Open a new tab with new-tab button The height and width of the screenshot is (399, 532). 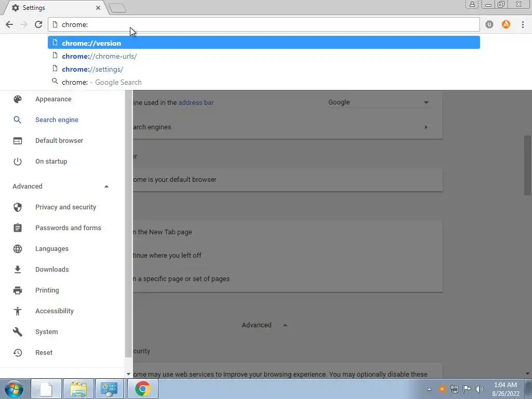[x=117, y=8]
